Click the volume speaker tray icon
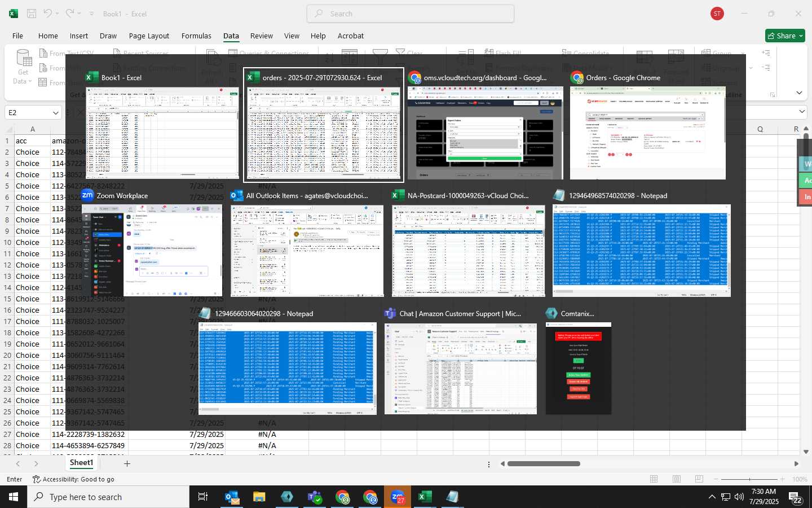The width and height of the screenshot is (812, 508). pyautogui.click(x=739, y=497)
